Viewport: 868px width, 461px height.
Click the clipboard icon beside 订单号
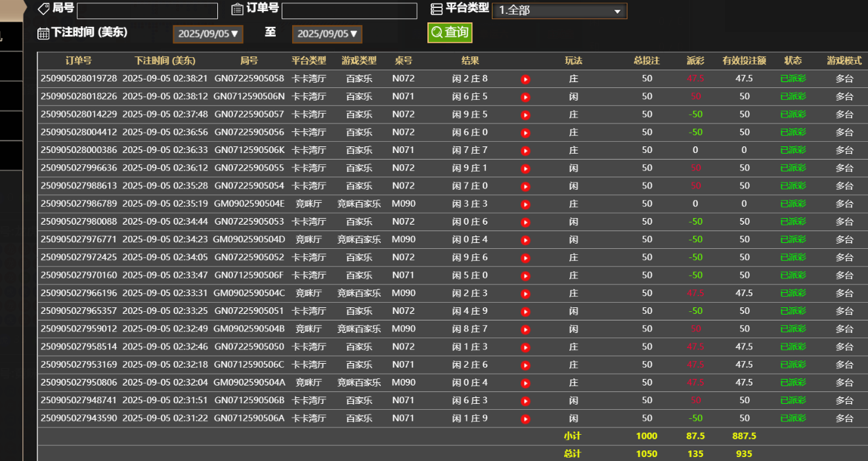point(236,9)
